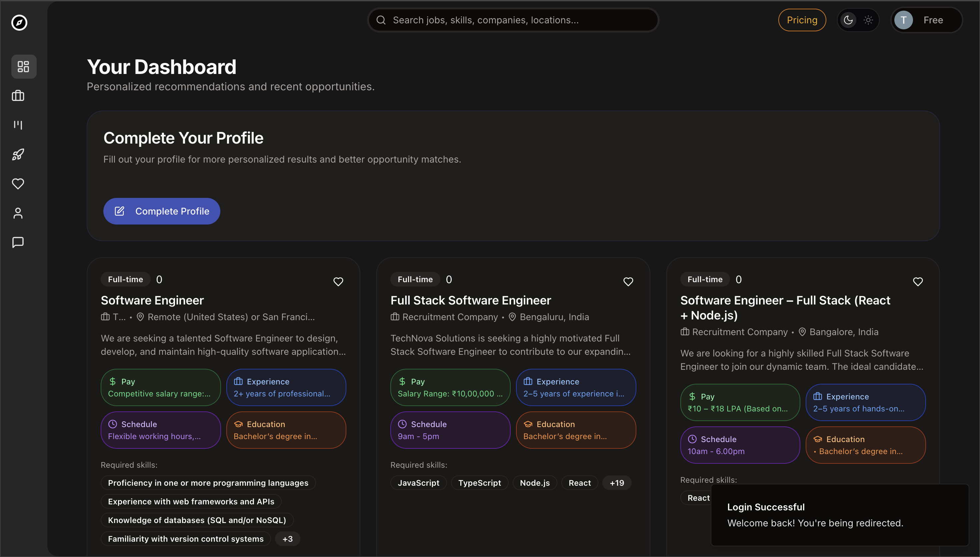Click the search magnifier icon
Screen dimensions: 980x557
coord(381,20)
